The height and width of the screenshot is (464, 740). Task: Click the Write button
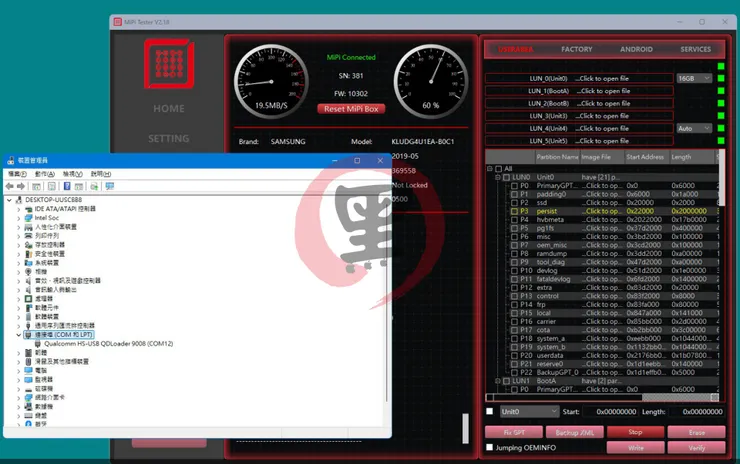click(635, 447)
